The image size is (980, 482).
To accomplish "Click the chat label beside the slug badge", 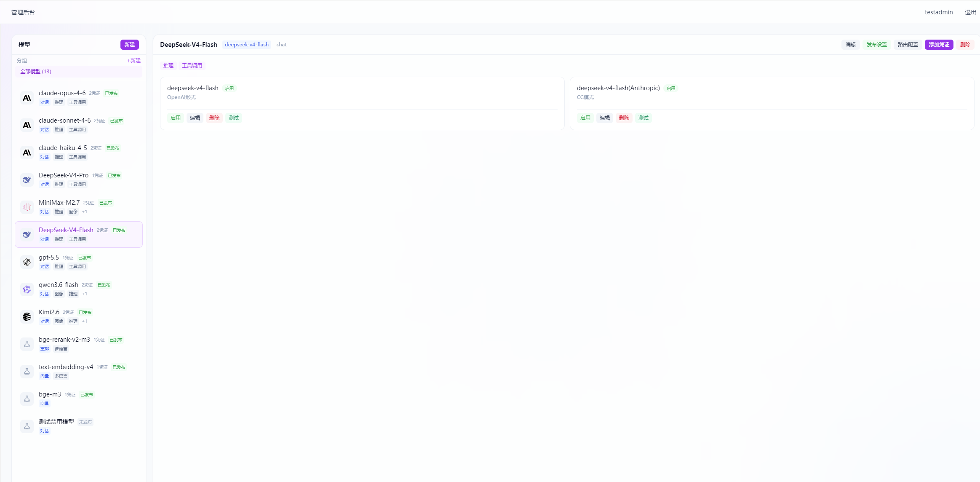I will point(281,45).
